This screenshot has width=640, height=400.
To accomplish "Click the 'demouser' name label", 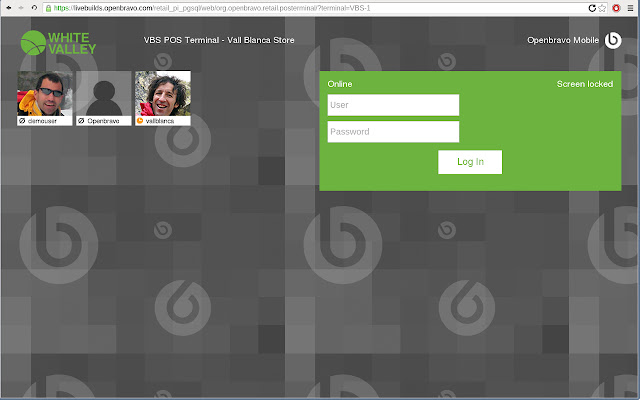I will pyautogui.click(x=42, y=121).
